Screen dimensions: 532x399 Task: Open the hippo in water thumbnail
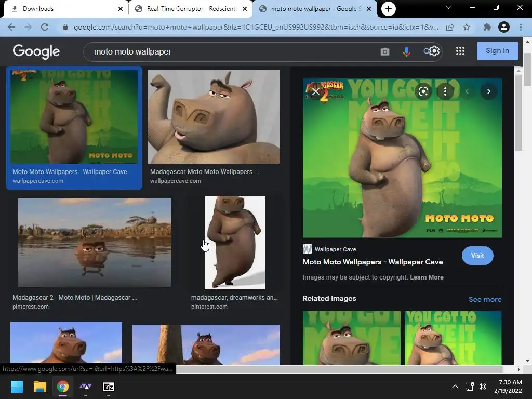coord(95,243)
